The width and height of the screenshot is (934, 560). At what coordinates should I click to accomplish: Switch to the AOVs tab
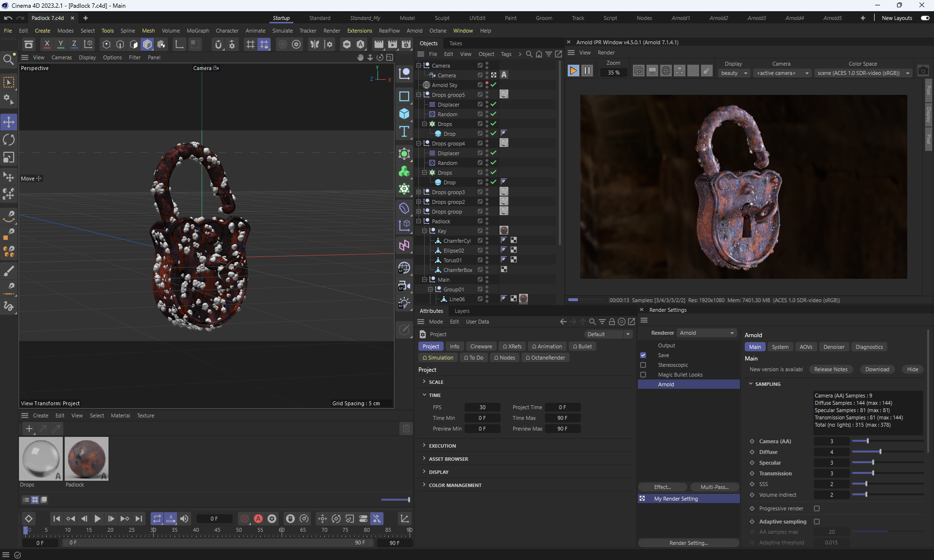point(806,347)
